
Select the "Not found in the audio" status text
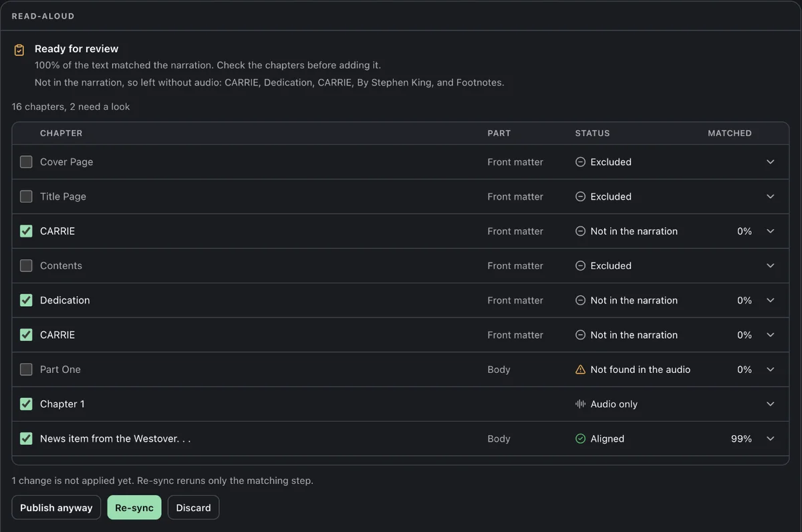[x=640, y=370]
